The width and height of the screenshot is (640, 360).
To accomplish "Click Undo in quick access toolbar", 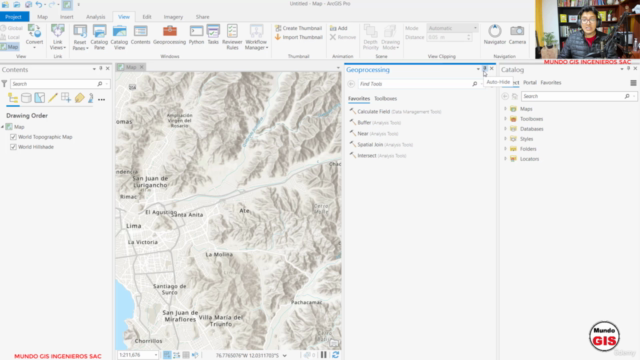I will [39, 4].
